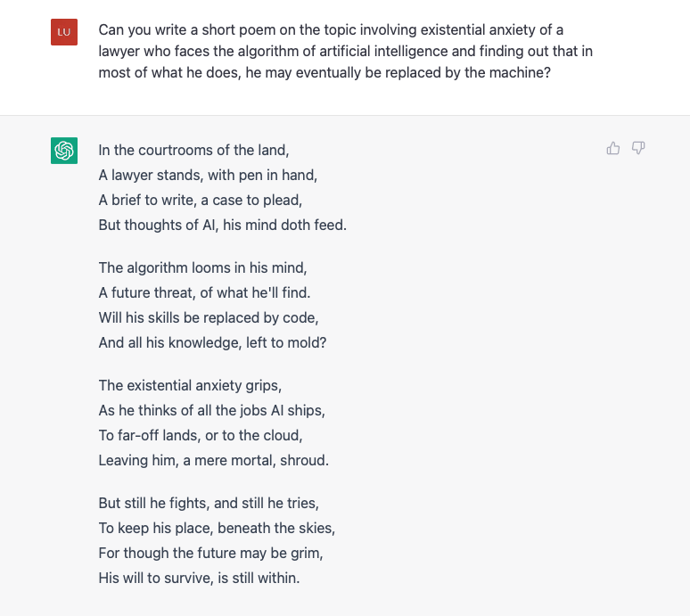Click the line "The existential anxiety grips,"

[x=190, y=385]
